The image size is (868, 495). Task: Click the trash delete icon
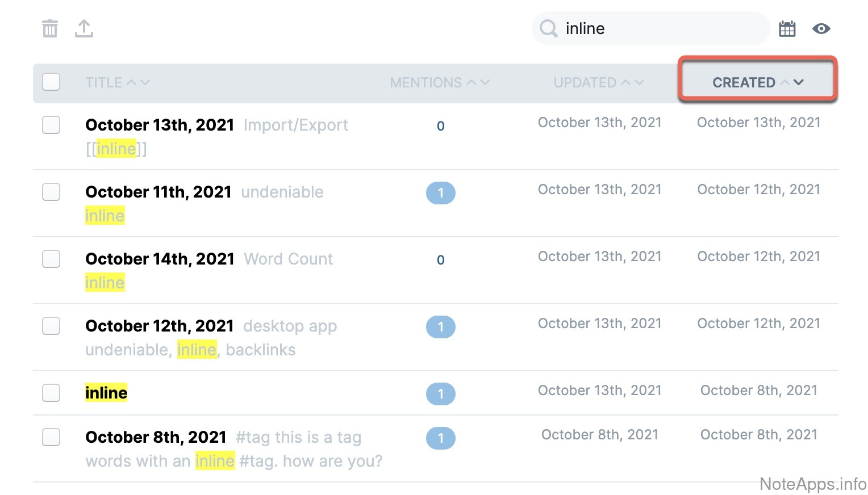coord(50,28)
